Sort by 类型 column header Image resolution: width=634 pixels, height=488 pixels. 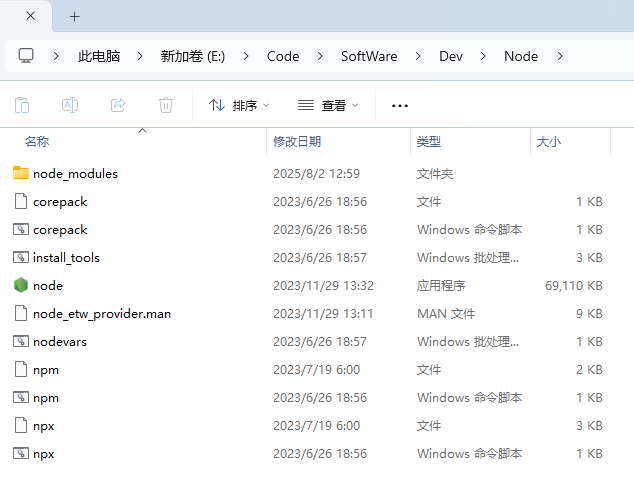click(x=429, y=142)
